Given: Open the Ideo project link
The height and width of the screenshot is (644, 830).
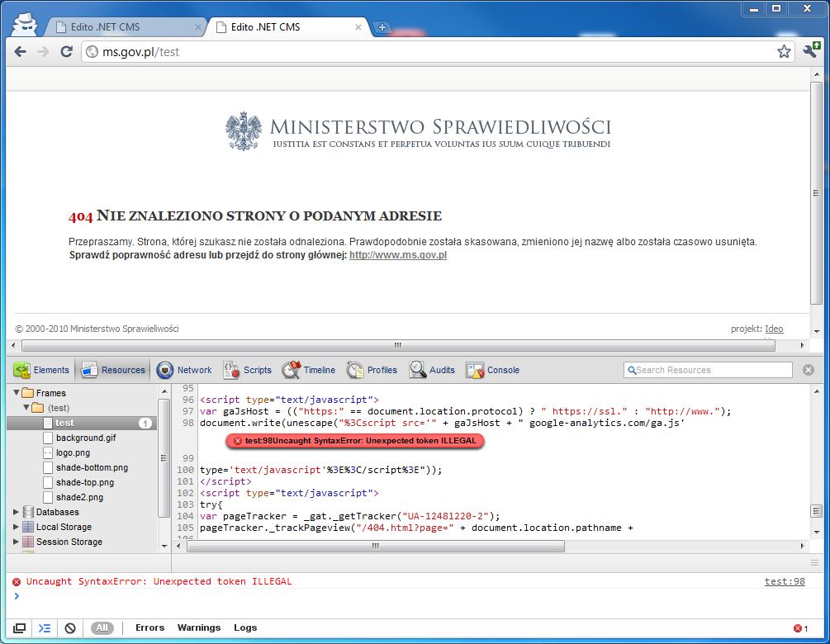Looking at the screenshot, I should point(774,329).
